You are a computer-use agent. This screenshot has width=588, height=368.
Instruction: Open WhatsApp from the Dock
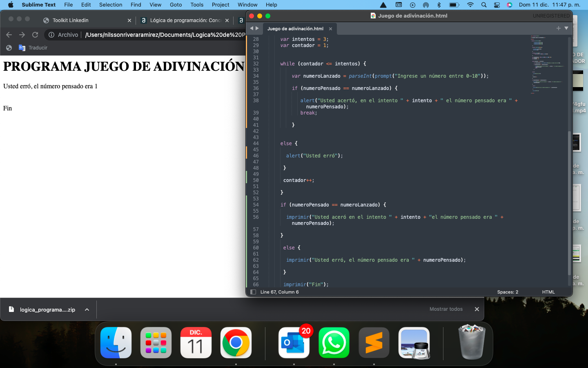(334, 343)
